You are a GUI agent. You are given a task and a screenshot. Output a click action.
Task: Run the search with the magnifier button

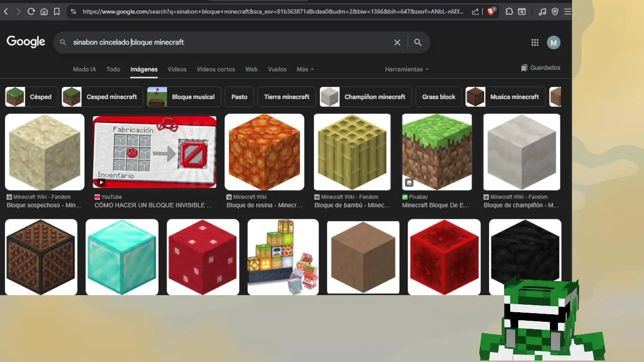[418, 43]
